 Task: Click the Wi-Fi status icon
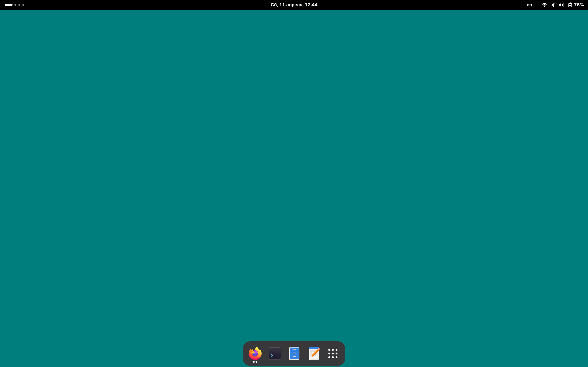[x=544, y=5]
